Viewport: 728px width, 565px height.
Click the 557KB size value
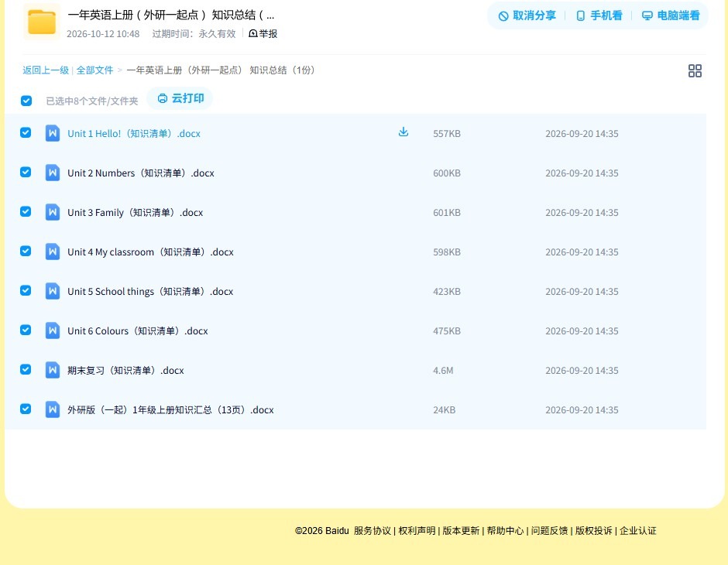coord(447,134)
